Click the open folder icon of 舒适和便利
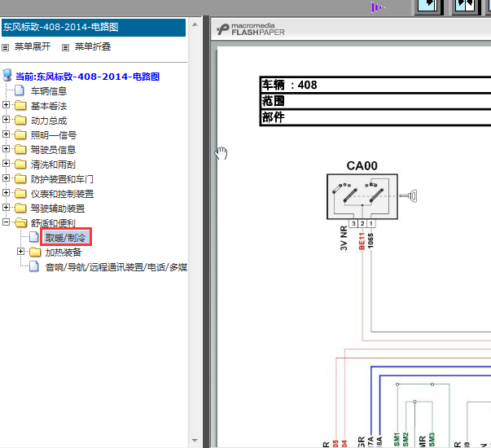This screenshot has height=448, width=491. [20, 222]
